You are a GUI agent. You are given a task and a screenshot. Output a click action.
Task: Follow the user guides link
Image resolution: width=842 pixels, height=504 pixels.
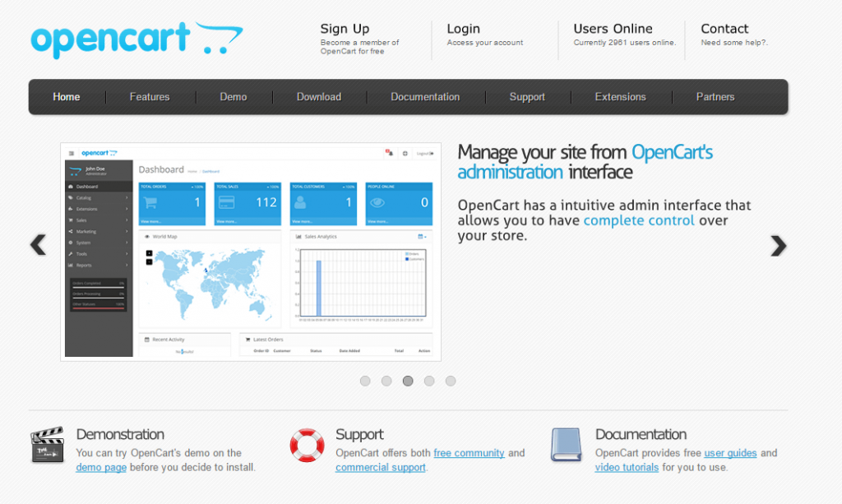point(730,452)
